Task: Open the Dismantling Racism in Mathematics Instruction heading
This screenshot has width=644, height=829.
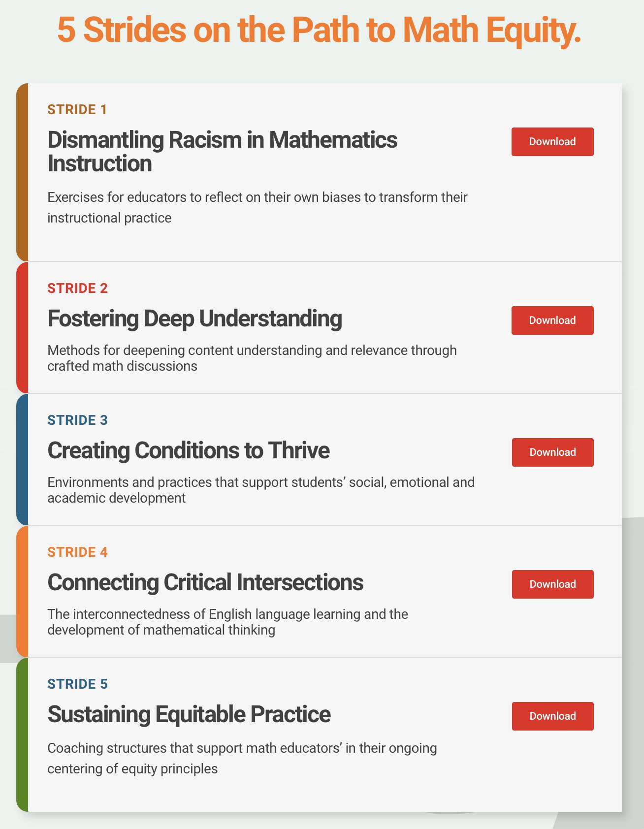Action: pos(223,152)
